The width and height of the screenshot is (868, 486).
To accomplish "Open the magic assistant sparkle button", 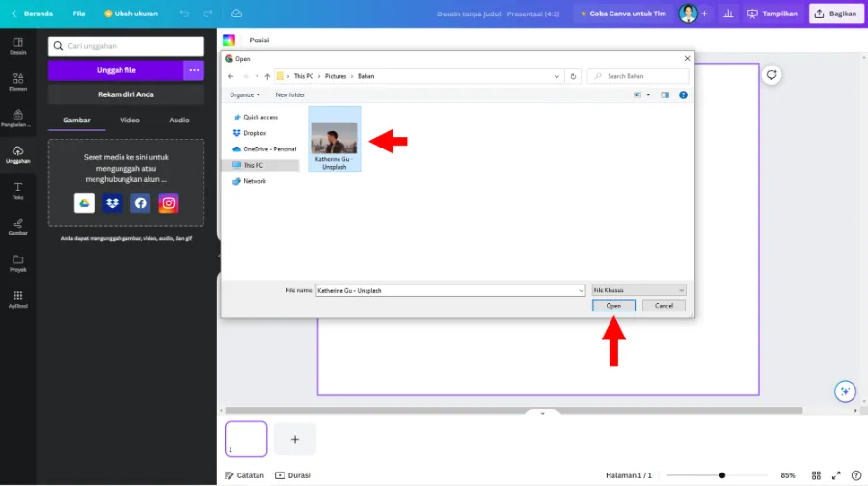I will tap(845, 391).
